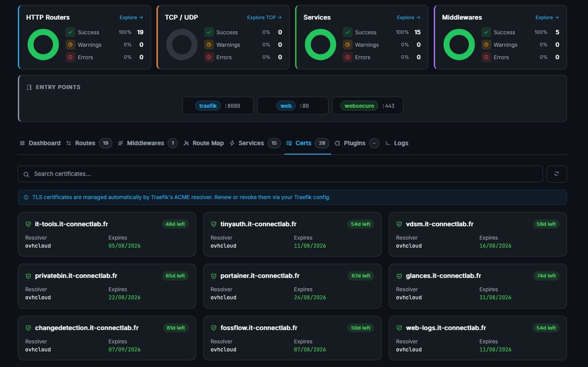Open the Explore TCP link
Screen dimensions: 588x367
click(264, 17)
